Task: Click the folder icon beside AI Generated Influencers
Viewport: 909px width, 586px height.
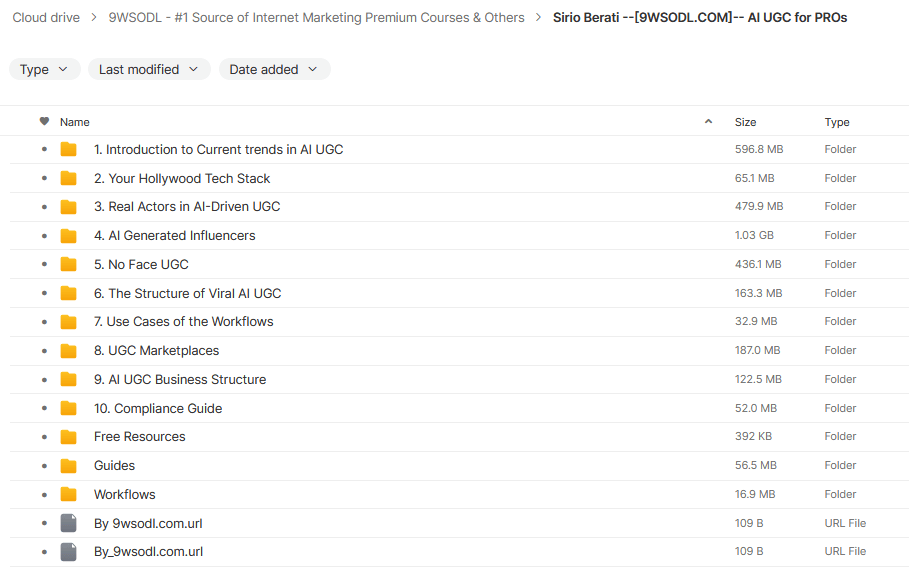Action: tap(68, 236)
